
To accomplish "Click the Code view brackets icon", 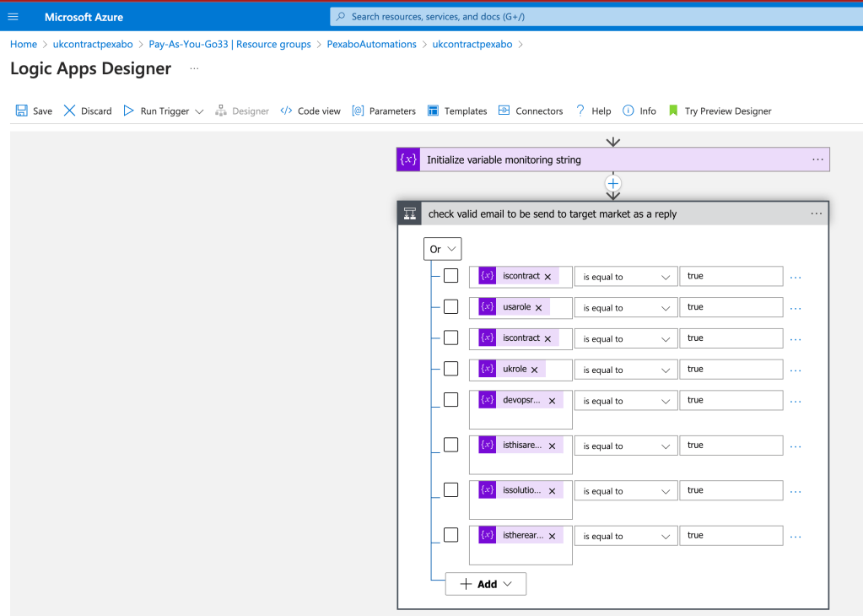I will tap(286, 111).
